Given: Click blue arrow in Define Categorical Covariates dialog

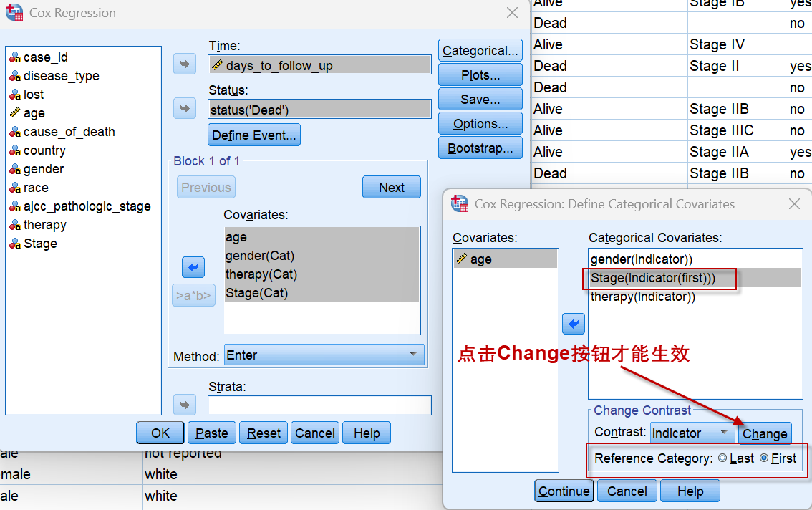Looking at the screenshot, I should (x=573, y=324).
